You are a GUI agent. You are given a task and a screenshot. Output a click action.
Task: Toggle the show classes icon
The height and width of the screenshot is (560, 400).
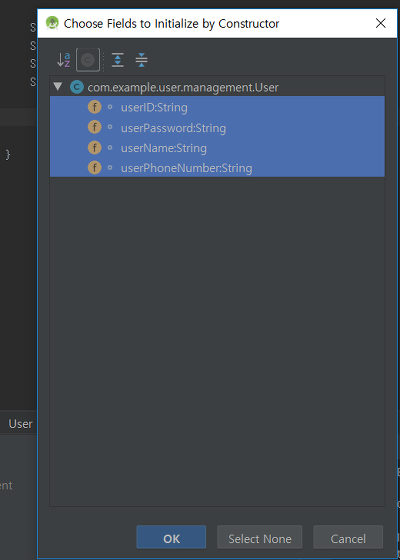coord(88,60)
